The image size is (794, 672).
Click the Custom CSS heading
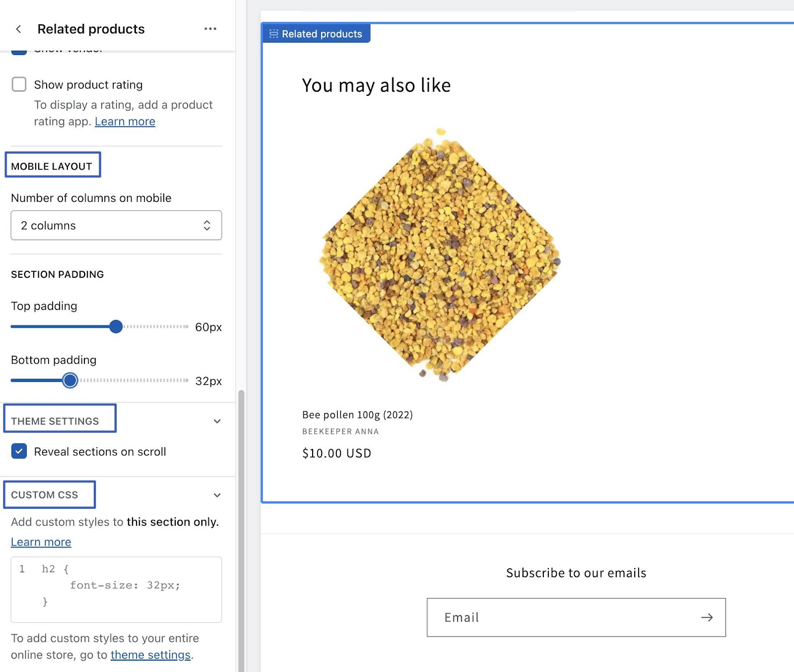pos(45,495)
